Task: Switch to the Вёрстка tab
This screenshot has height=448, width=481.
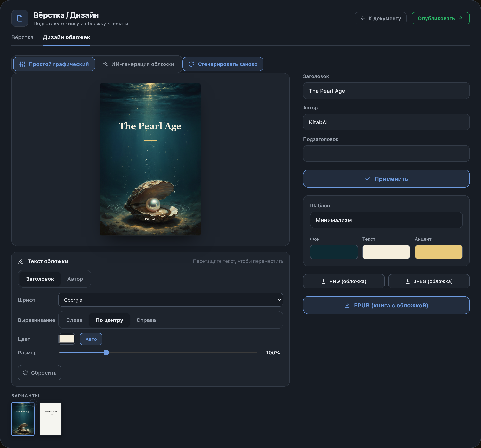Action: pyautogui.click(x=22, y=37)
